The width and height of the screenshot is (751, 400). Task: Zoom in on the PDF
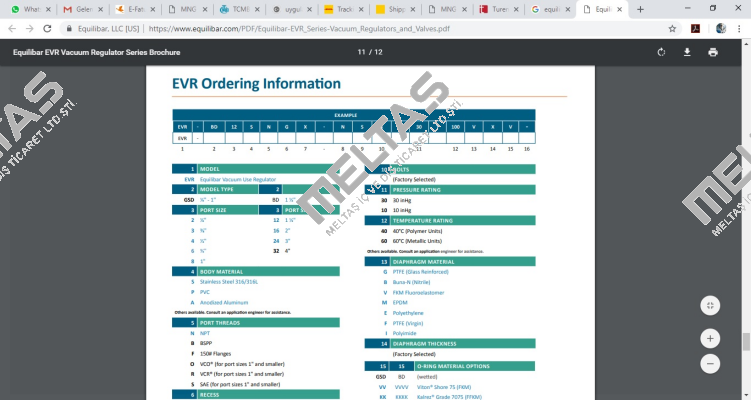pyautogui.click(x=710, y=339)
